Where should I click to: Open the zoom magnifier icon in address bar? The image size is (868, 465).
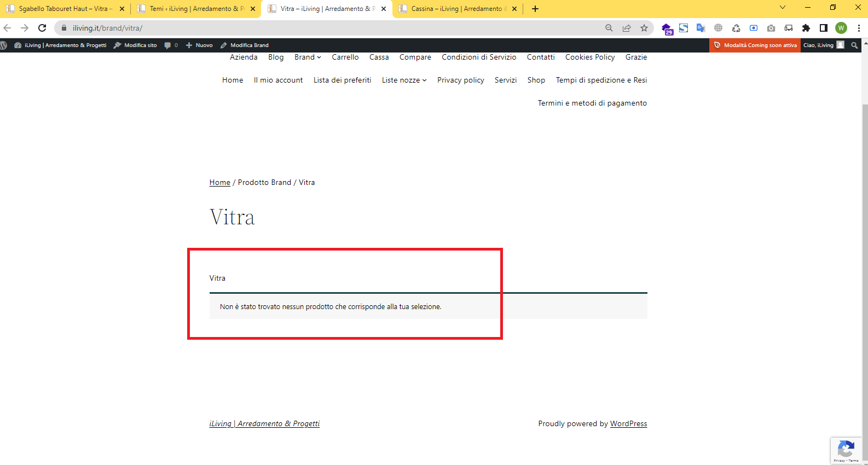coord(609,28)
